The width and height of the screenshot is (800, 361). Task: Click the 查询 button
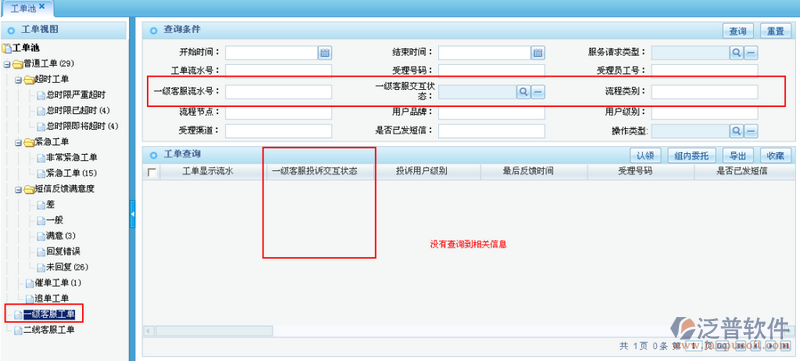(x=738, y=31)
